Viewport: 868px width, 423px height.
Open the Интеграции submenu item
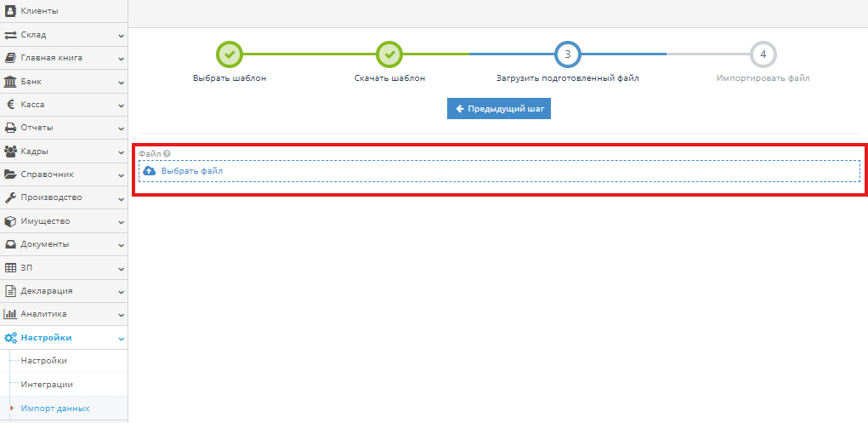pos(47,385)
